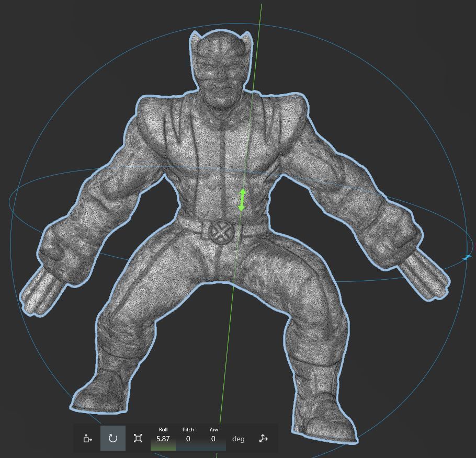Image resolution: width=476 pixels, height=458 pixels.
Task: Click the Yaw value field
Action: coord(213,439)
